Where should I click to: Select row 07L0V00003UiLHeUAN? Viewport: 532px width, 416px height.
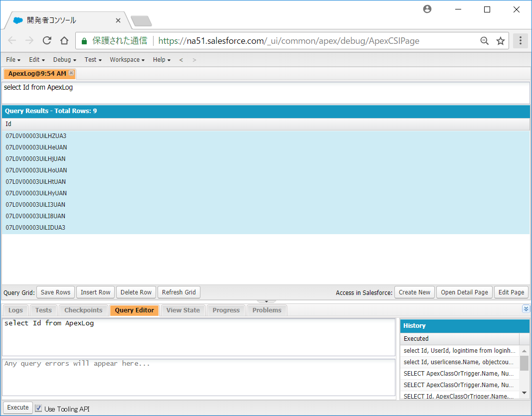tap(266, 147)
